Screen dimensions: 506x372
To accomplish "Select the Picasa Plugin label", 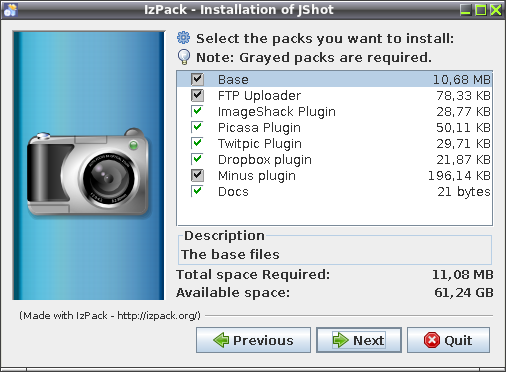I will [259, 128].
